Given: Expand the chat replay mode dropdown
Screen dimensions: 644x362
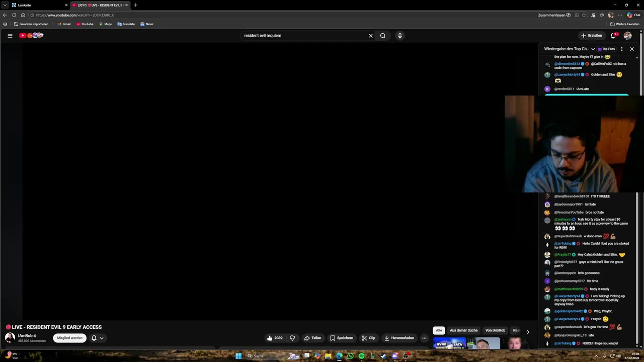Looking at the screenshot, I should pos(593,49).
